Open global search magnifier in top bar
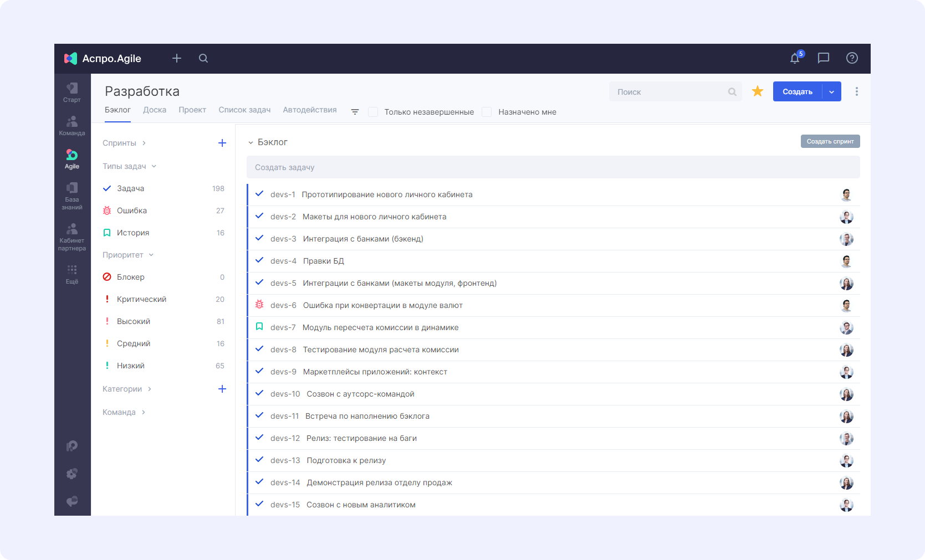The image size is (925, 560). (203, 58)
